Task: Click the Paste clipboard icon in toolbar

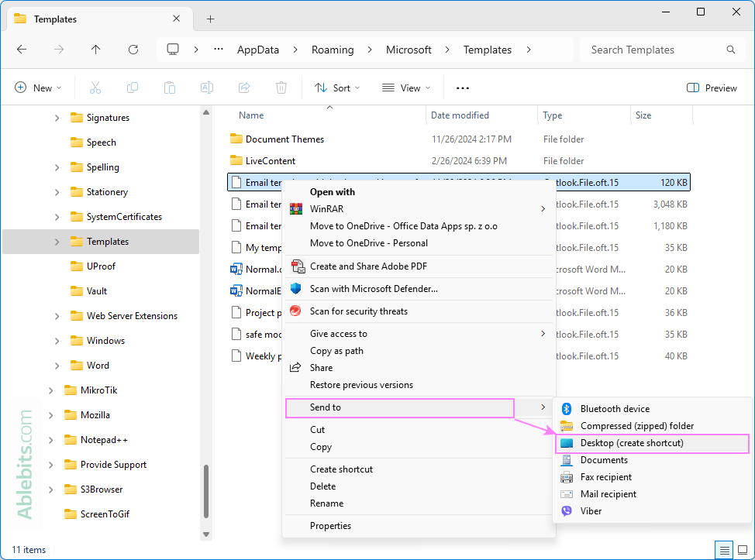Action: click(170, 88)
